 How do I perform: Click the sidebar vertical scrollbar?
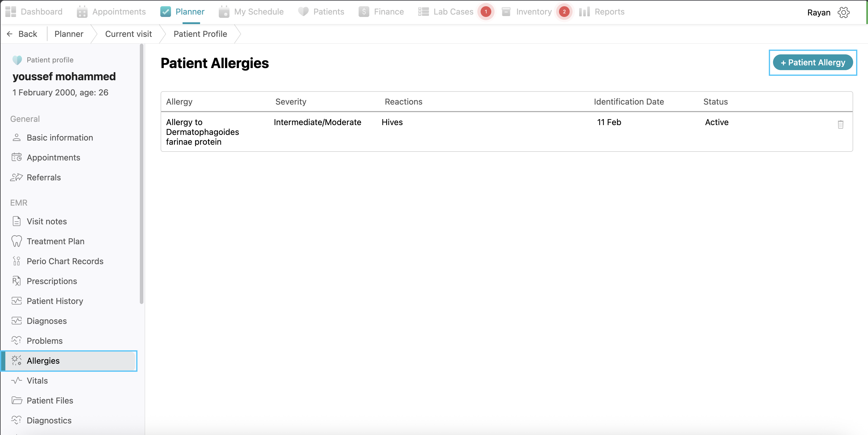click(142, 174)
